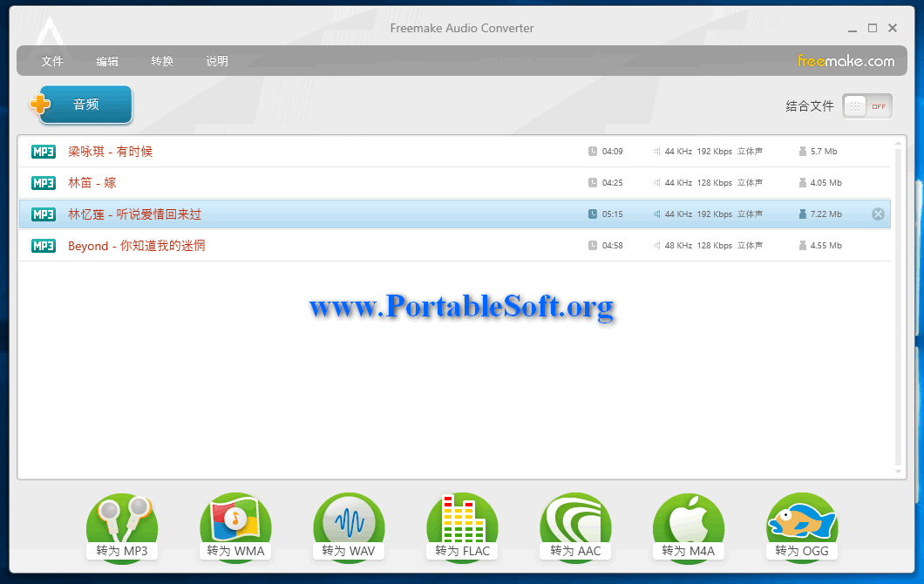Open the 说明 help menu
924x584 pixels.
(217, 61)
